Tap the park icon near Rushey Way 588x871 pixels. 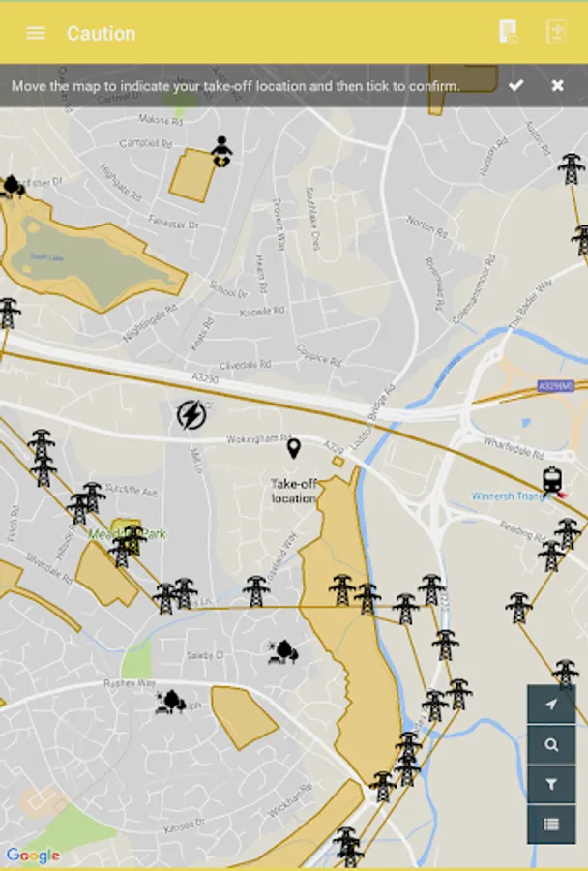tap(170, 703)
